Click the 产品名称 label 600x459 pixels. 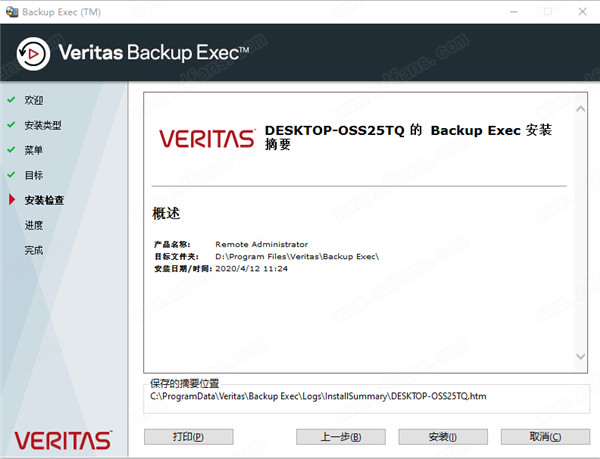pos(172,244)
